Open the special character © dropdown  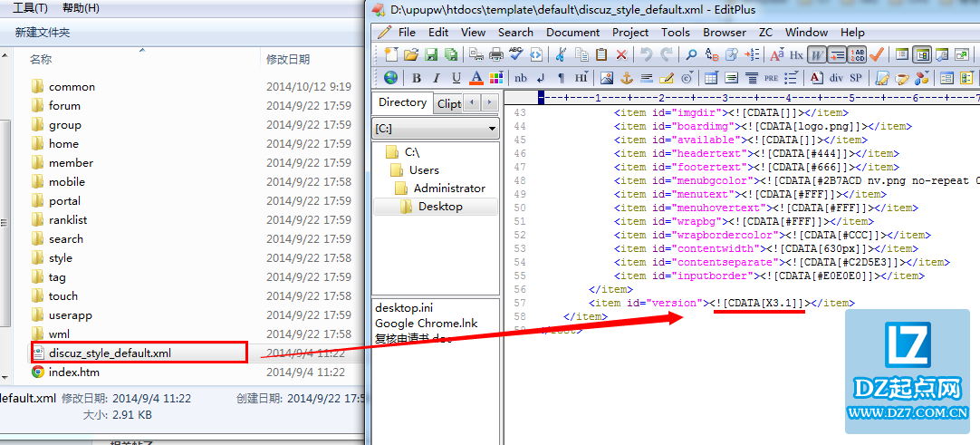pos(687,78)
